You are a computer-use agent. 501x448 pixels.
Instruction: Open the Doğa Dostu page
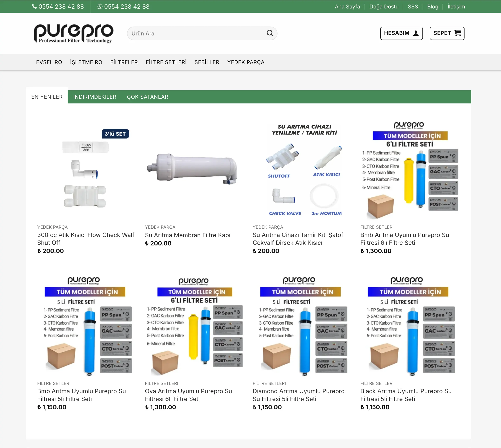384,7
